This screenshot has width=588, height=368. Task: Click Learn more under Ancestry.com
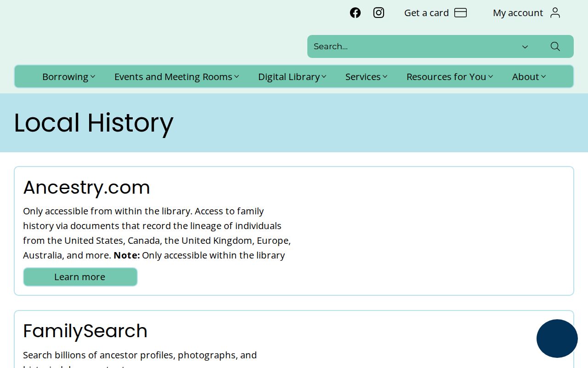80,277
